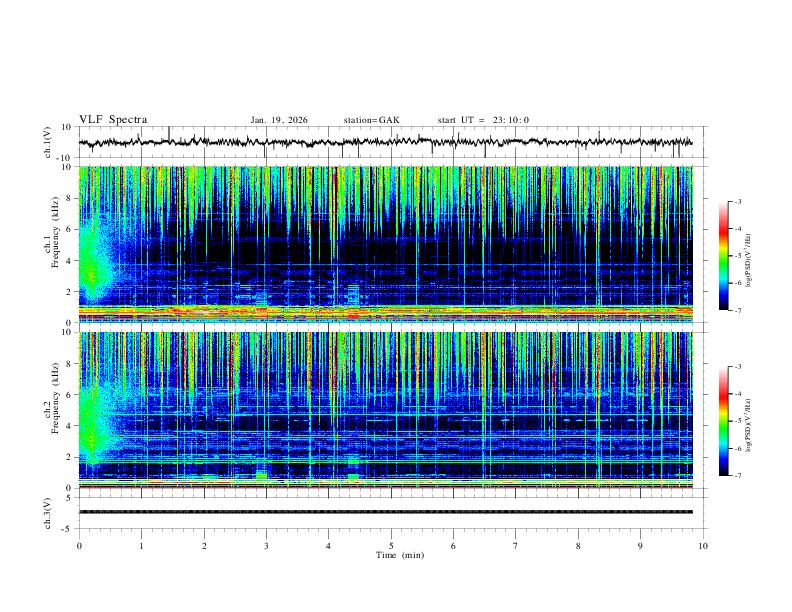Click the "ch.3(V)" axis label
Viewport: 792px width, 612px height.
tap(48, 513)
